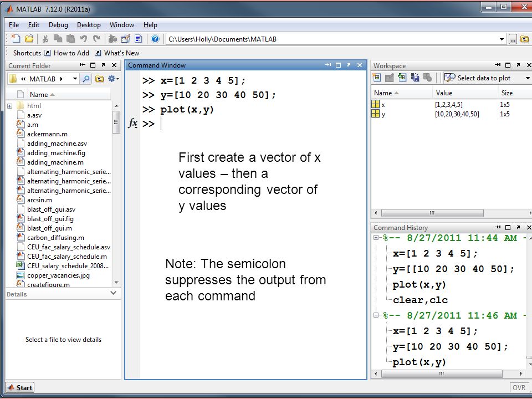This screenshot has height=399, width=532.
Task: Search the Current Folder with magnifier icon
Action: click(86, 79)
